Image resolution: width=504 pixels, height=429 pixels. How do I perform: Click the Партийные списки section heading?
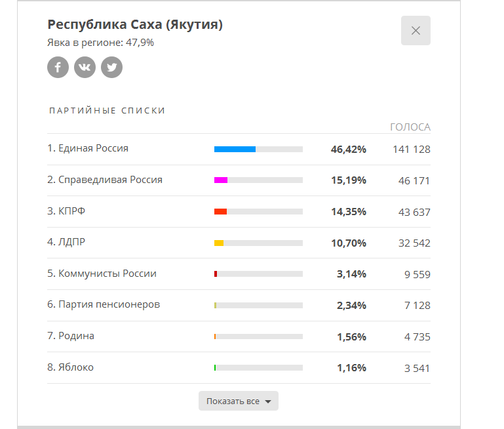[x=107, y=111]
